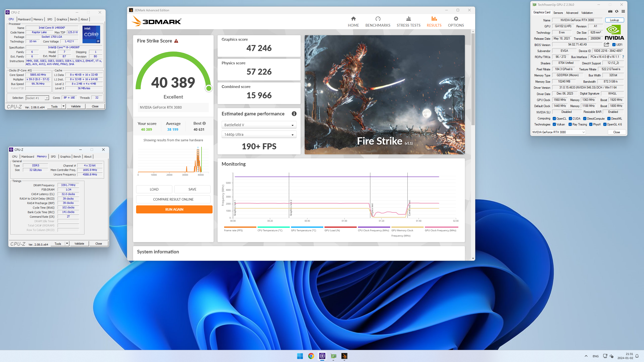Open the STRESS TESTS section
The image size is (644, 362).
tap(408, 22)
